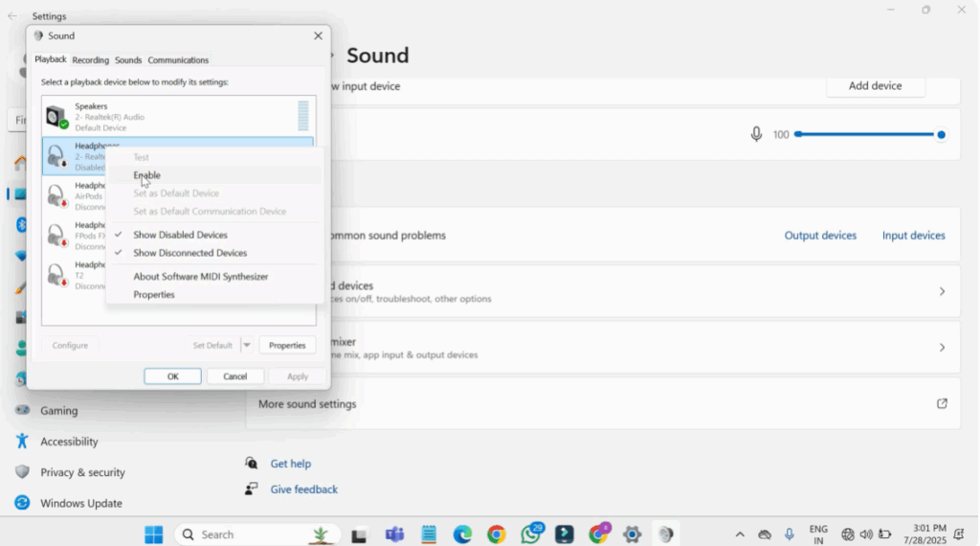Open the Communications tab
Viewport: 980px width, 546px height.
pyautogui.click(x=178, y=60)
